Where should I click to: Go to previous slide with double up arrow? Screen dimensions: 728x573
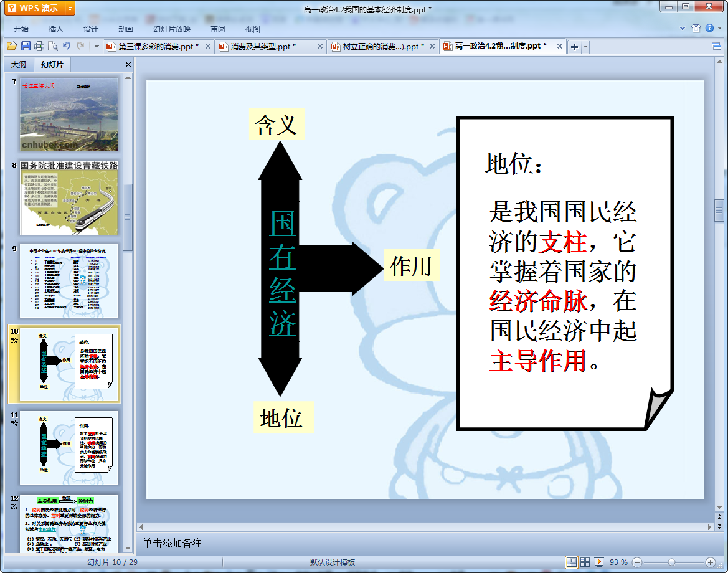point(720,516)
